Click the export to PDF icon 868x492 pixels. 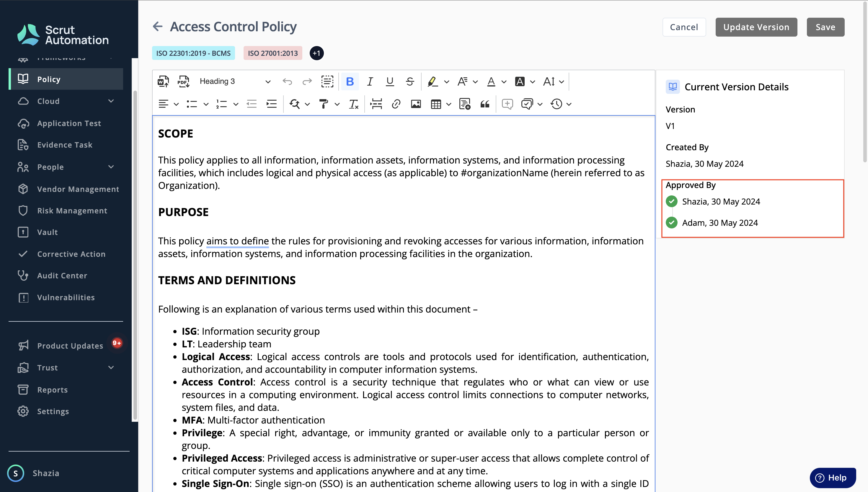coord(184,81)
